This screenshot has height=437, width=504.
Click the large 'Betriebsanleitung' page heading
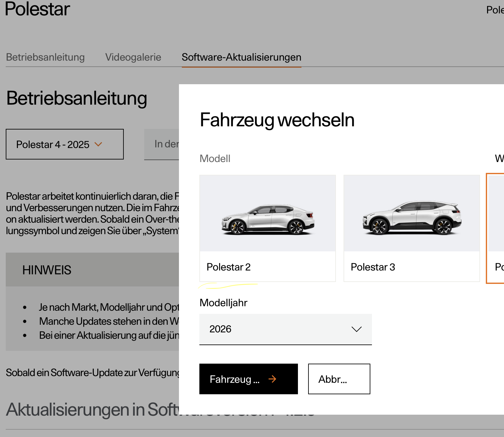click(x=77, y=98)
